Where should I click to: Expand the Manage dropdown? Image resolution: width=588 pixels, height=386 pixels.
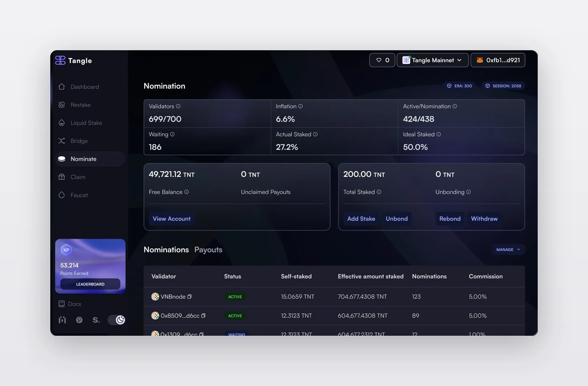[x=508, y=249]
